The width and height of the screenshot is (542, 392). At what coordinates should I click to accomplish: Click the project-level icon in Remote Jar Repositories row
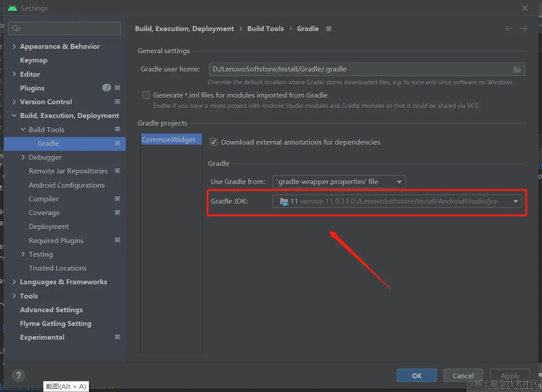(118, 171)
